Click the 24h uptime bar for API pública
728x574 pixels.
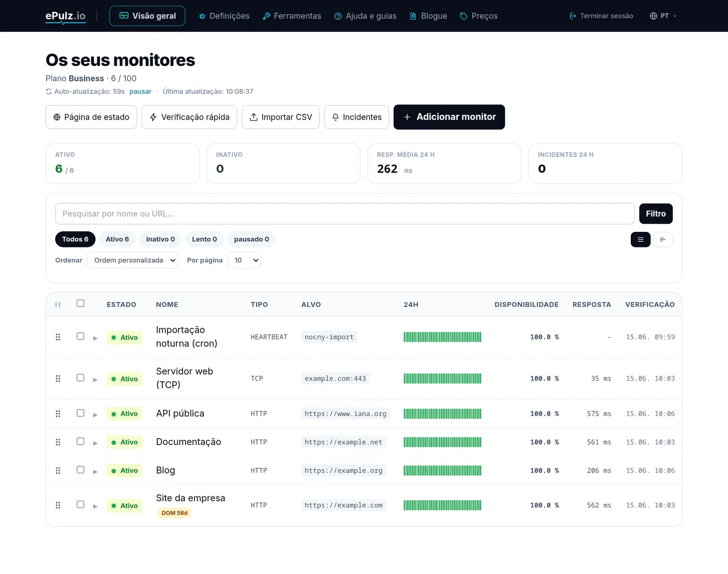click(x=443, y=414)
